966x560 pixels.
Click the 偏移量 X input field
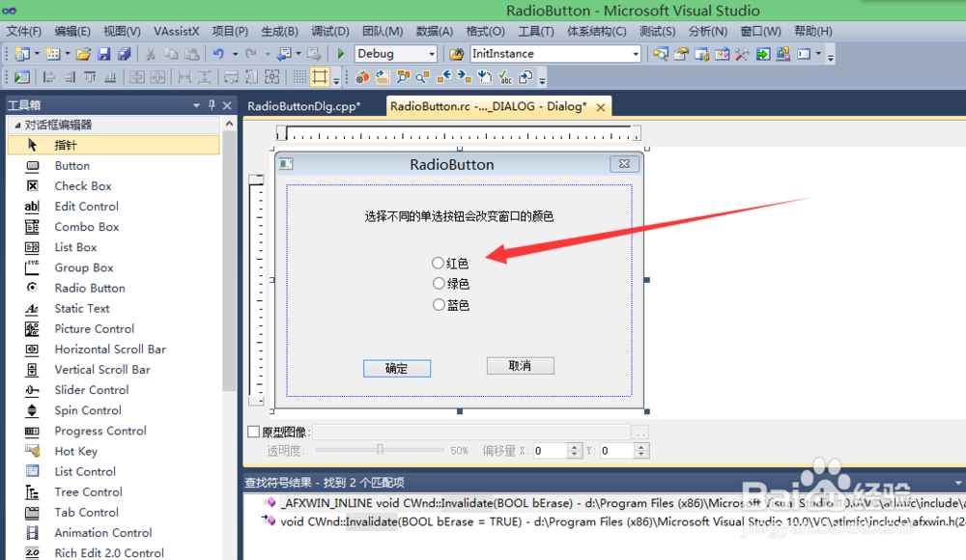tap(551, 451)
